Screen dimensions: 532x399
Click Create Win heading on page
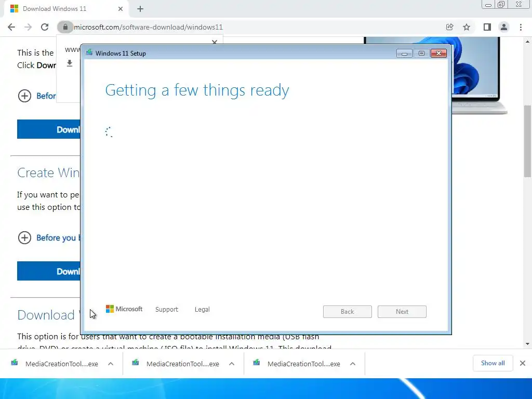[48, 172]
